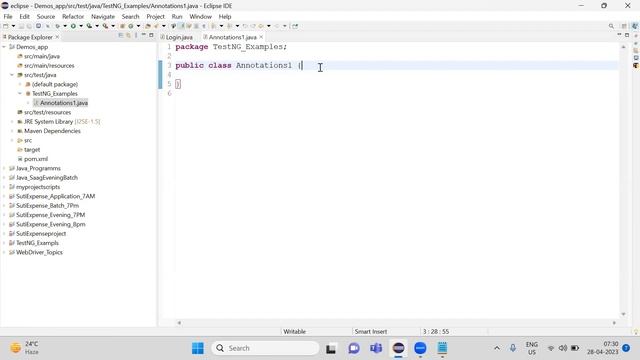Screen dimensions: 640x360
Task: Minimize the Package Explorer view
Action: [143, 36]
